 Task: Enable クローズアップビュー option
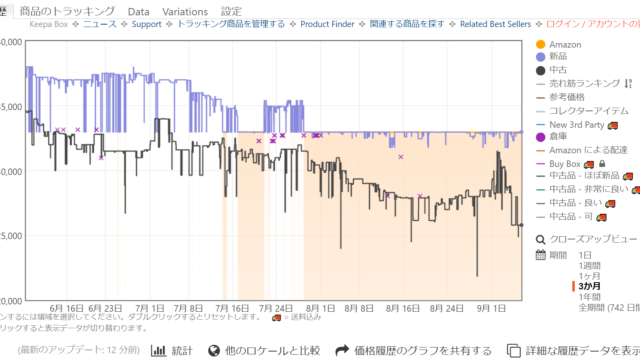(593, 240)
